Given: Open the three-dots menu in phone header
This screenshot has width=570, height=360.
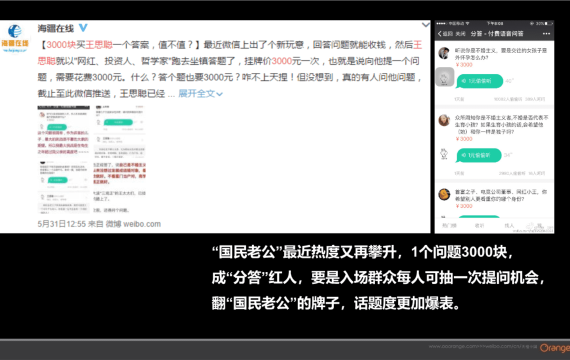Looking at the screenshot, I should tap(546, 34).
